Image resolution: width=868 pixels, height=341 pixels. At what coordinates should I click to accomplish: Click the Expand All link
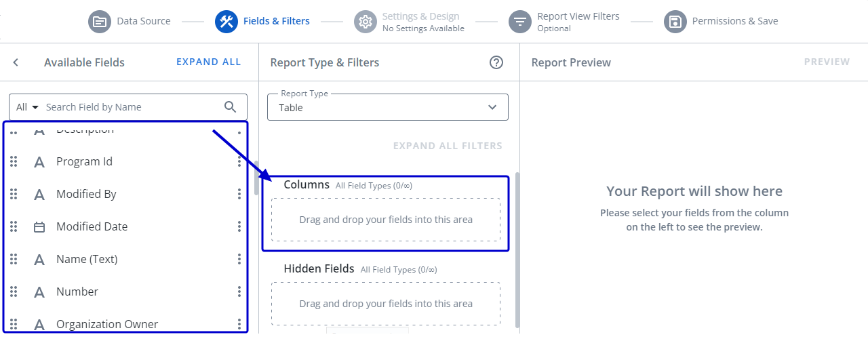(208, 62)
